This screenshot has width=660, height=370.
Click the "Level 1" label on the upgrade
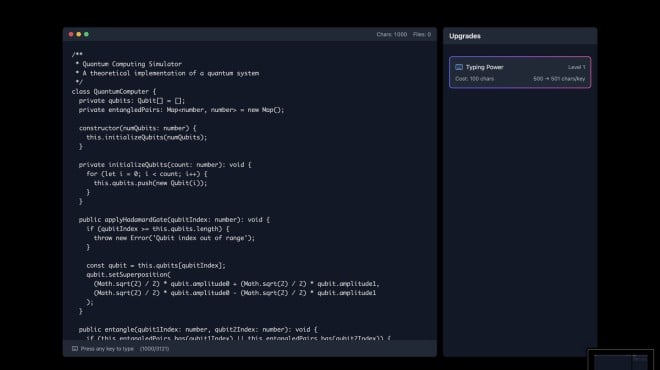point(576,67)
